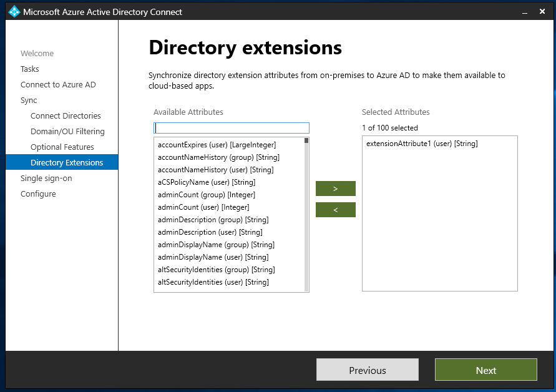The width and height of the screenshot is (556, 392).
Task: Select adminDisplayName (group) [String] attribute
Action: 216,245
